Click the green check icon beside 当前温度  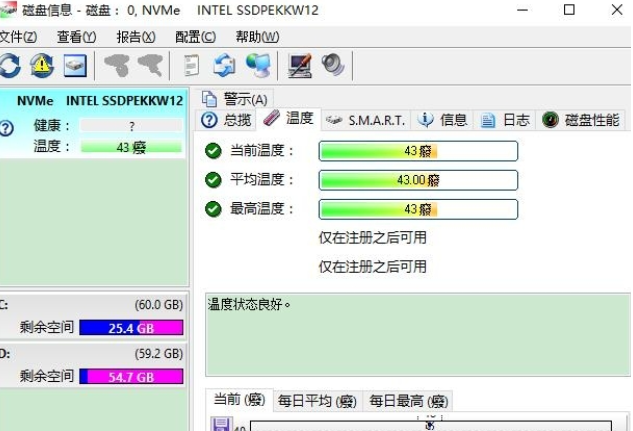213,151
